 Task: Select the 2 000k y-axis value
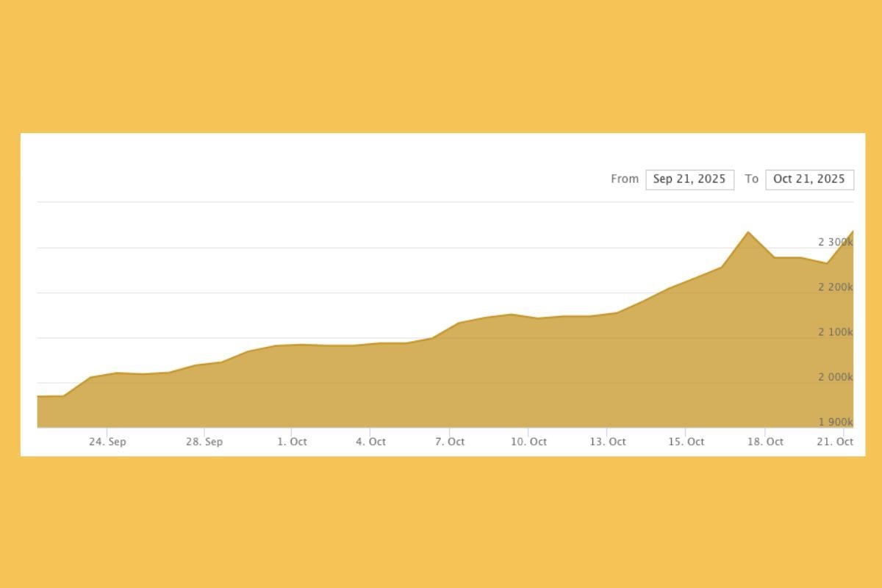835,377
